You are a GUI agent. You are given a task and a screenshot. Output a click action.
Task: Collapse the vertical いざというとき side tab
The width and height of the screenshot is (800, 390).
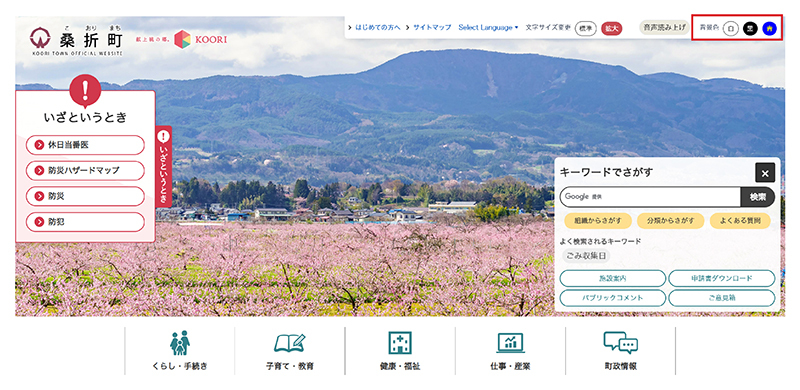164,166
